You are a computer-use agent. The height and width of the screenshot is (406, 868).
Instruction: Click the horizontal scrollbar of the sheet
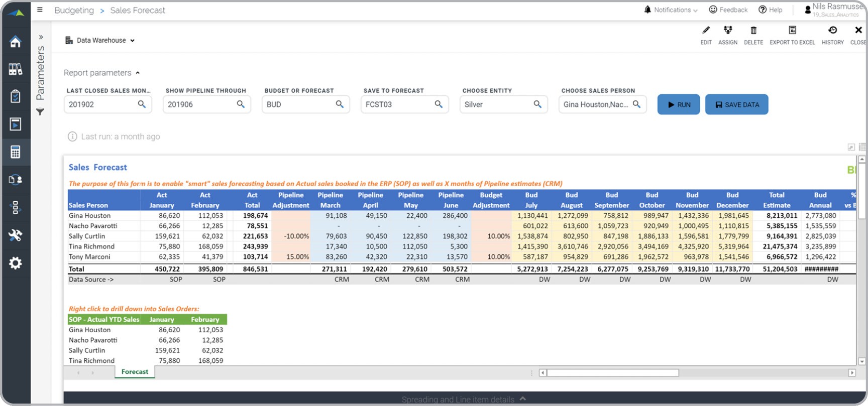[612, 373]
